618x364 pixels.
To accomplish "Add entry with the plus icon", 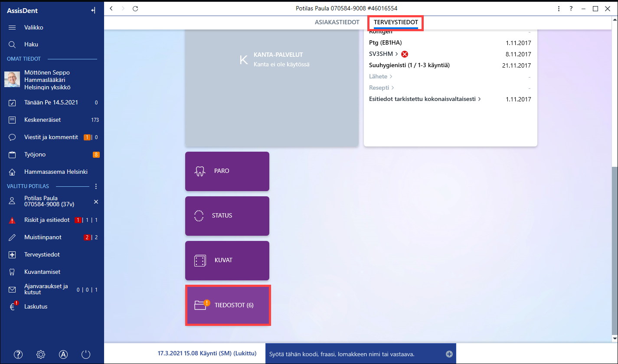I will tap(449, 354).
